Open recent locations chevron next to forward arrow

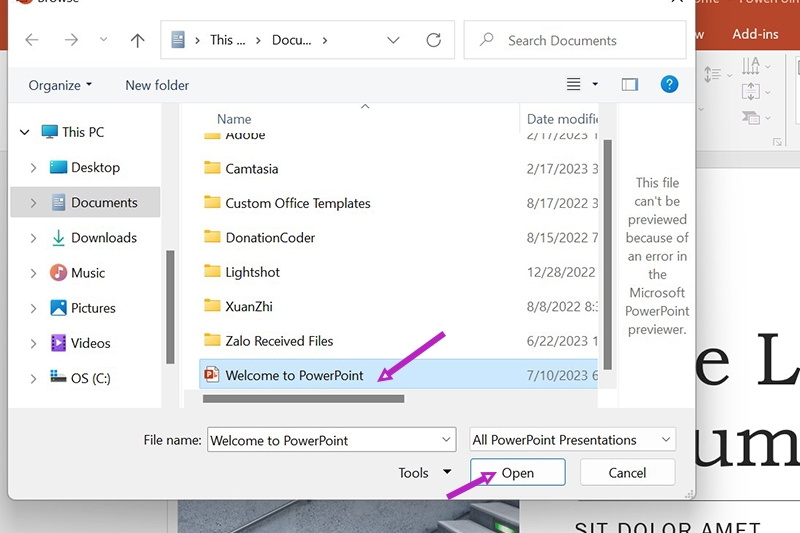[x=104, y=39]
